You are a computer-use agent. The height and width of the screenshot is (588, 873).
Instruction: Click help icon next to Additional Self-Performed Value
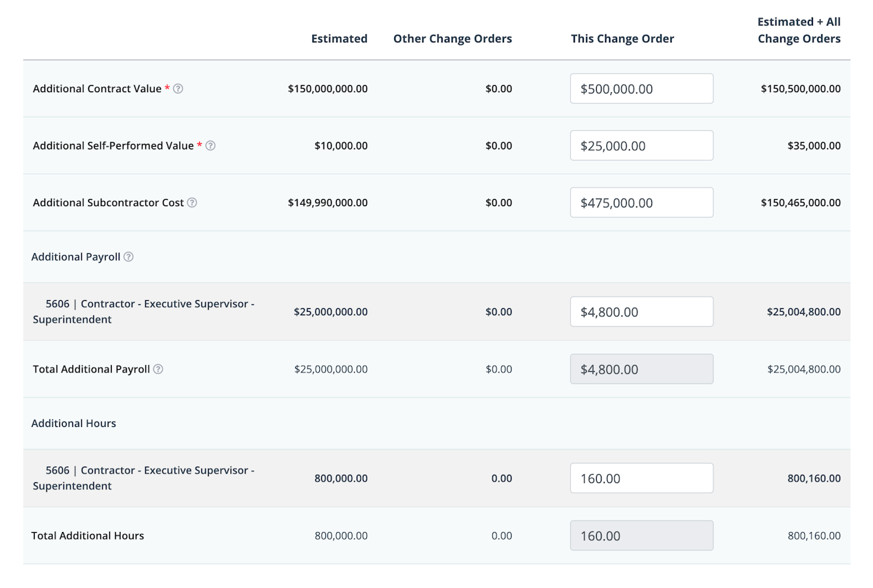click(x=211, y=145)
